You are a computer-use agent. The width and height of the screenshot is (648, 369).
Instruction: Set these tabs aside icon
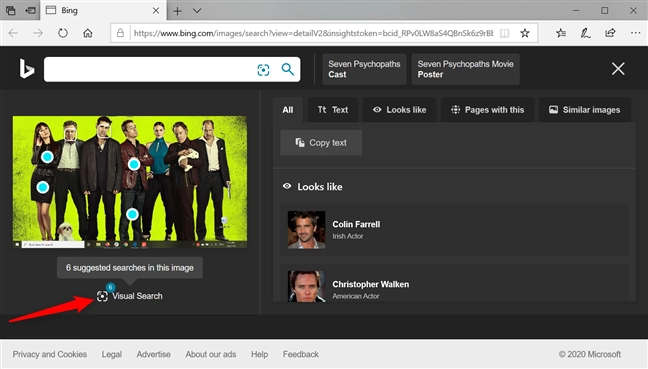coord(30,11)
